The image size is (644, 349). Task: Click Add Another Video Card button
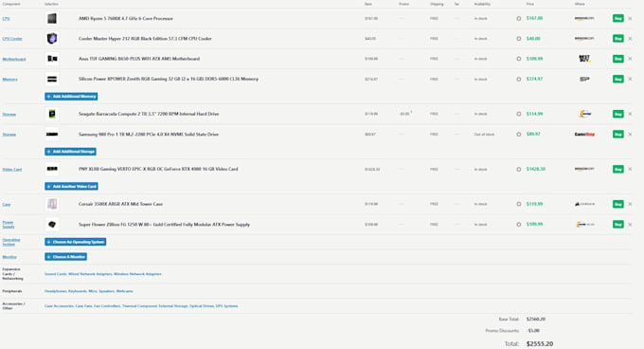click(x=71, y=186)
